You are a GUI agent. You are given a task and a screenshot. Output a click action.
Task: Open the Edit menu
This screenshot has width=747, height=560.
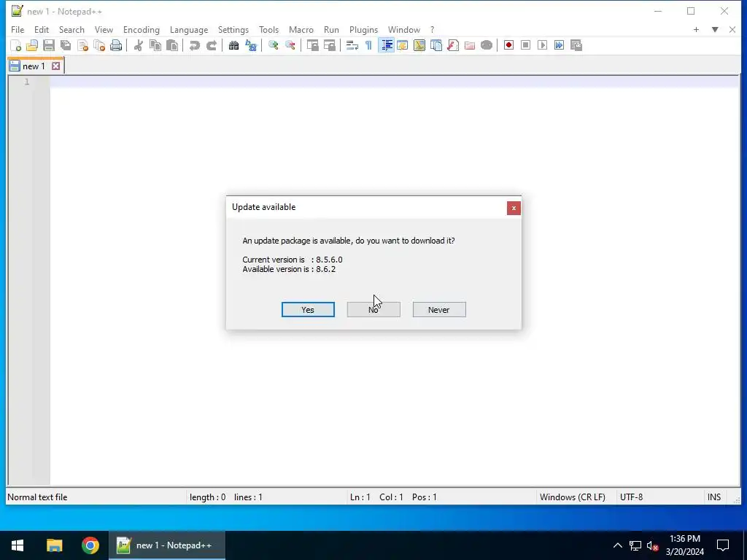(42, 29)
